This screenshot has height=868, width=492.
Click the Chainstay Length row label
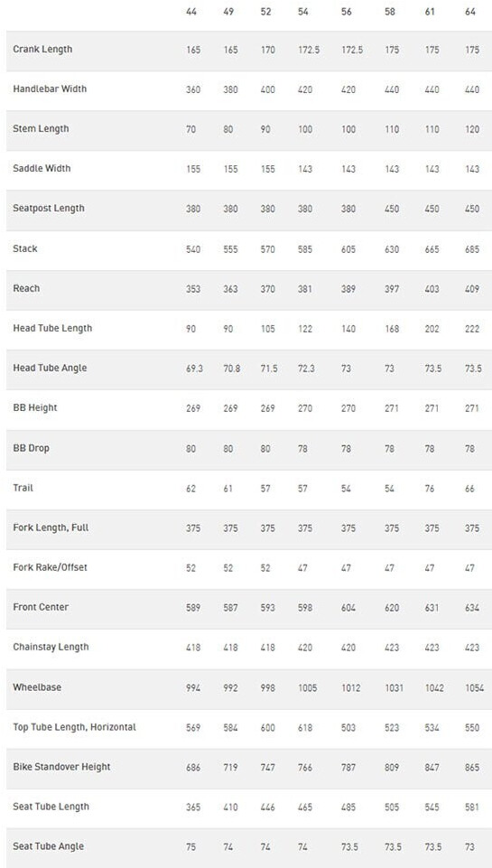(x=51, y=647)
